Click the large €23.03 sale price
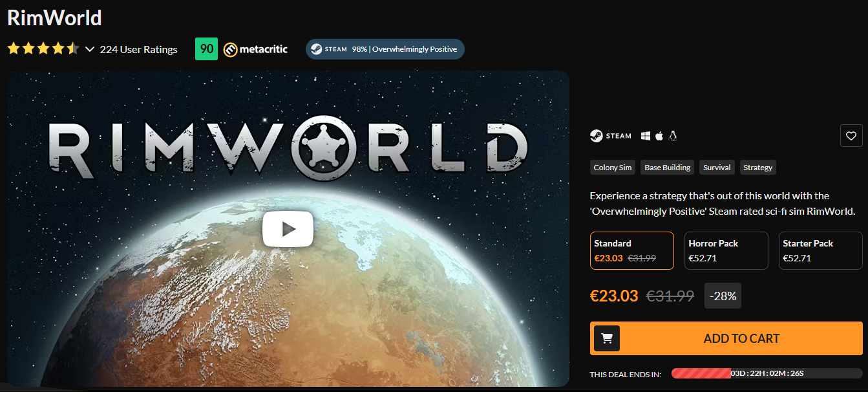The height and width of the screenshot is (394, 868). click(614, 296)
